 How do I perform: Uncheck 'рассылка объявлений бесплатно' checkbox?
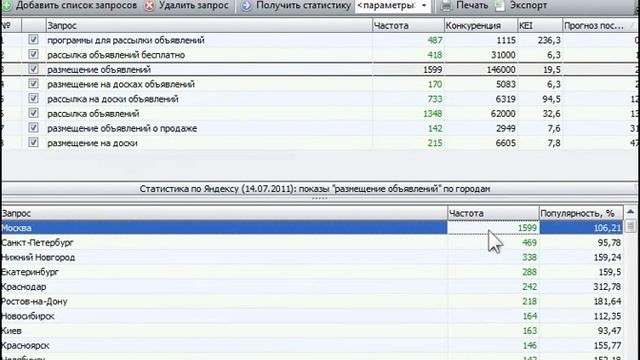point(33,54)
